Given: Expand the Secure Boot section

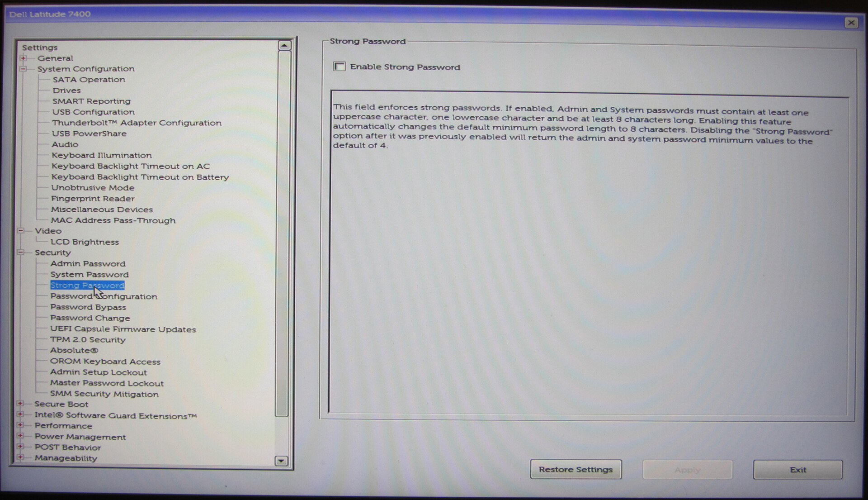Looking at the screenshot, I should click(x=20, y=404).
